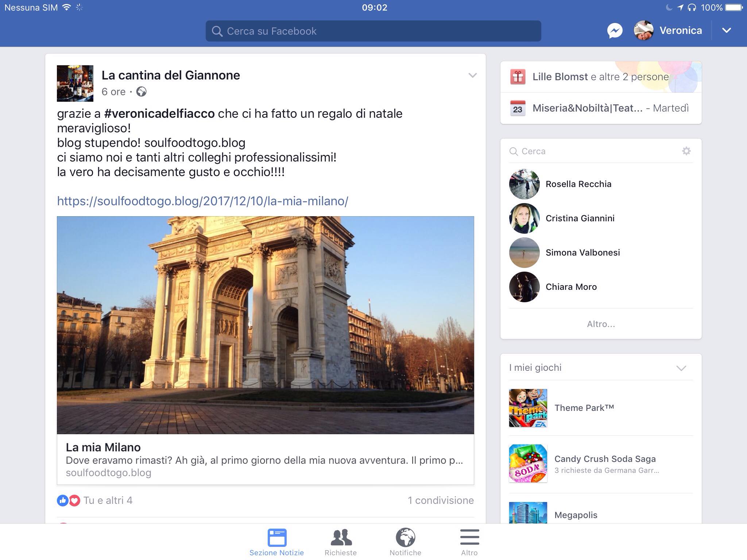Open chat with Rosella Recchia
Screen dimensions: 747x560
578,184
